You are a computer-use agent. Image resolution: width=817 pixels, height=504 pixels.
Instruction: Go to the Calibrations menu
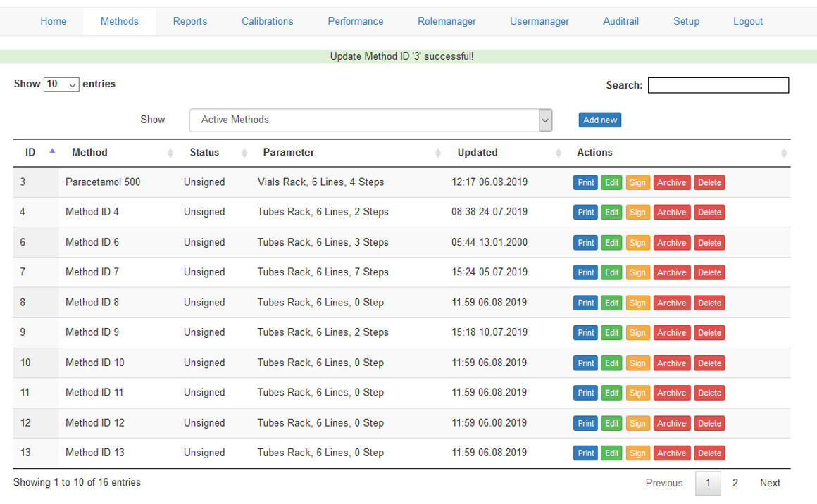pos(267,21)
